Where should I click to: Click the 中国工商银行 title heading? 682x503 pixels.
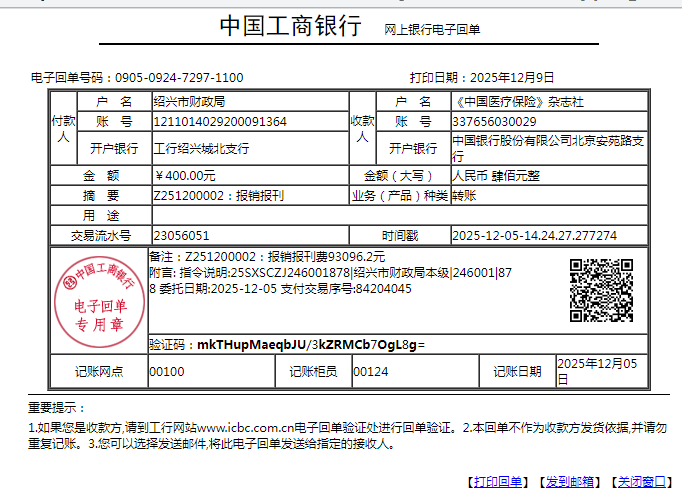click(290, 27)
